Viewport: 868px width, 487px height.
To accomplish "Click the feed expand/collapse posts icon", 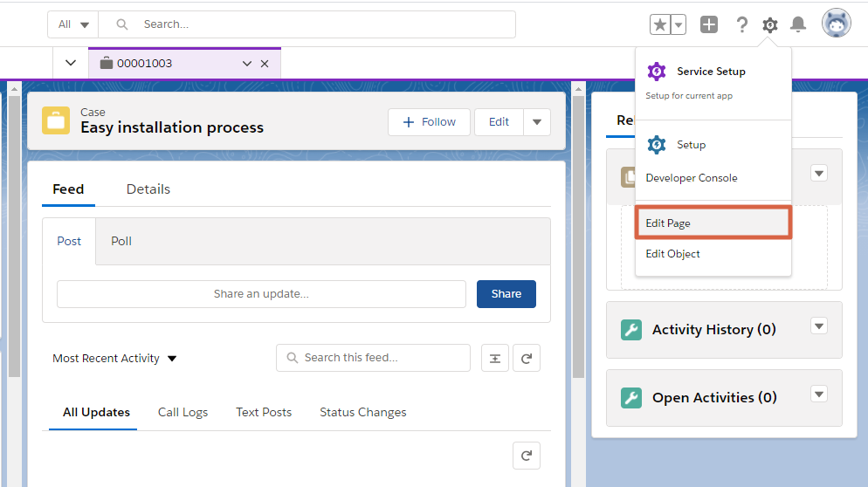I will point(494,358).
